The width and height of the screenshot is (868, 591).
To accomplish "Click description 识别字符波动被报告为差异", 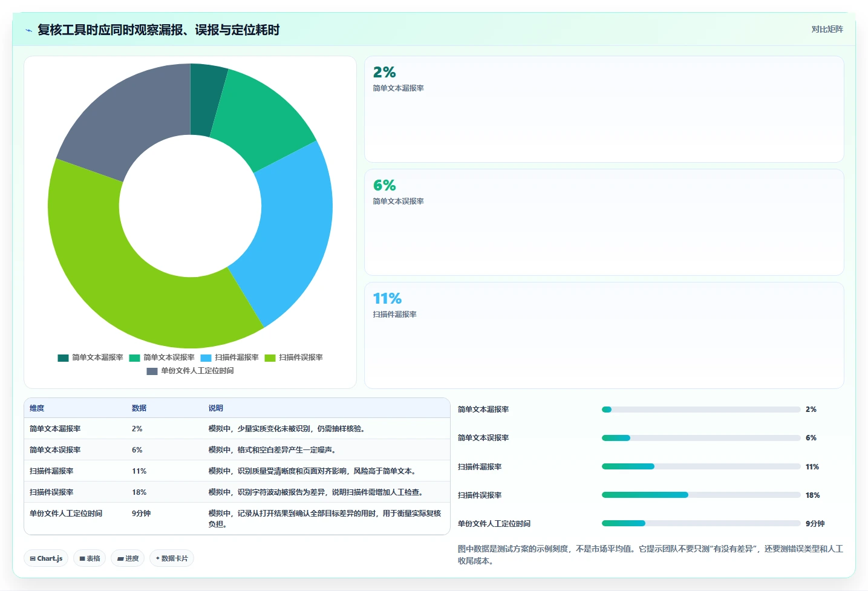I will (316, 492).
